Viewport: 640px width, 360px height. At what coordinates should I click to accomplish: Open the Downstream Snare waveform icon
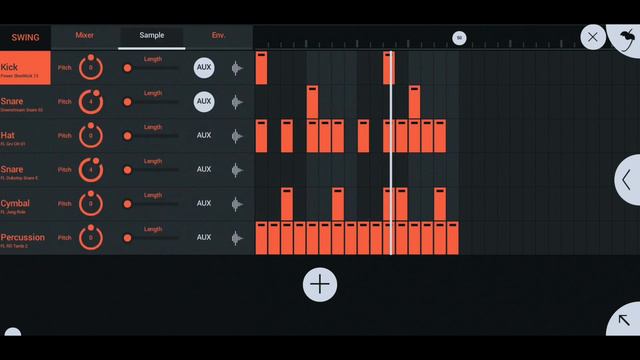tap(237, 102)
